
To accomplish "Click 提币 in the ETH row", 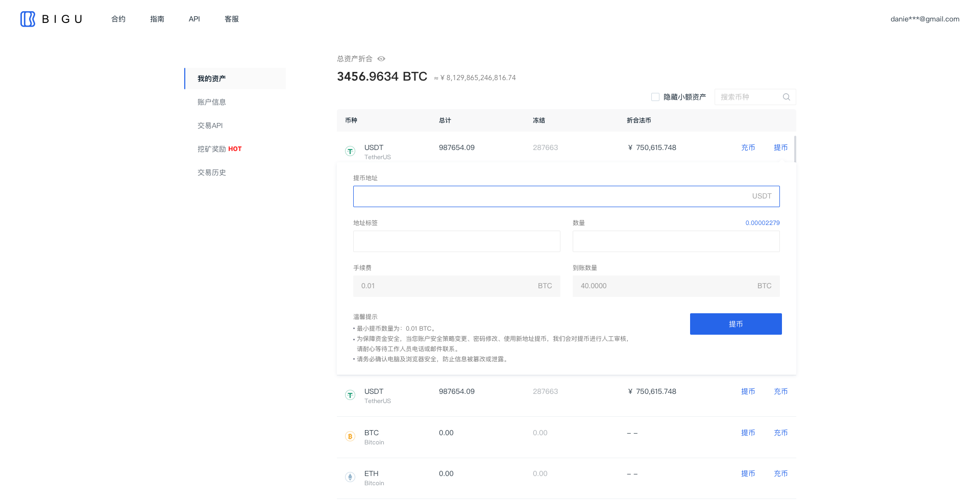I will 748,473.
